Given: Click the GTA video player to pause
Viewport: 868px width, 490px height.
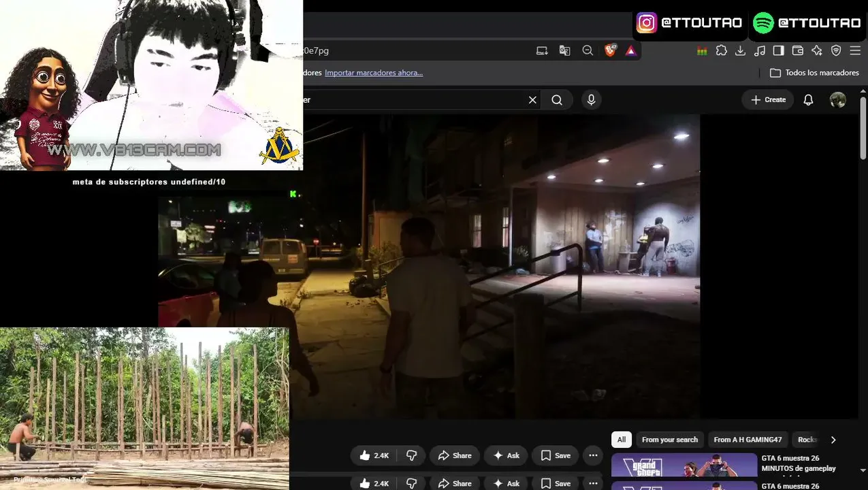Looking at the screenshot, I should click(501, 265).
